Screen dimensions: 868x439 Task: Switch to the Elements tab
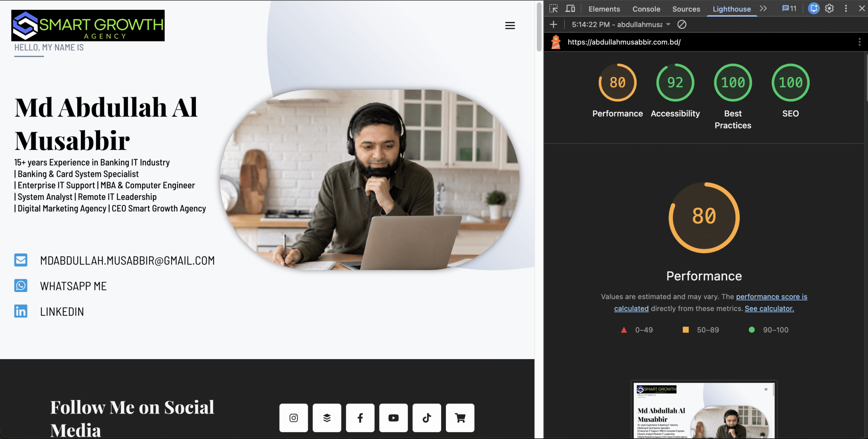(x=604, y=9)
